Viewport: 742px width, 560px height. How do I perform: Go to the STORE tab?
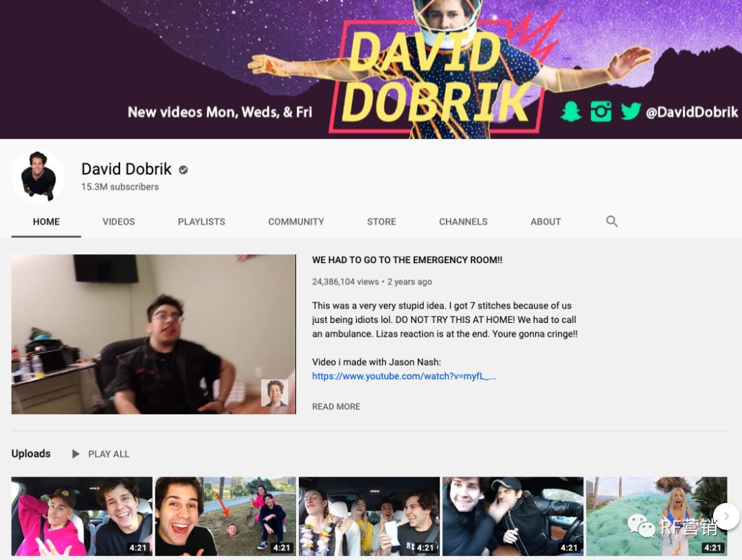coord(381,221)
